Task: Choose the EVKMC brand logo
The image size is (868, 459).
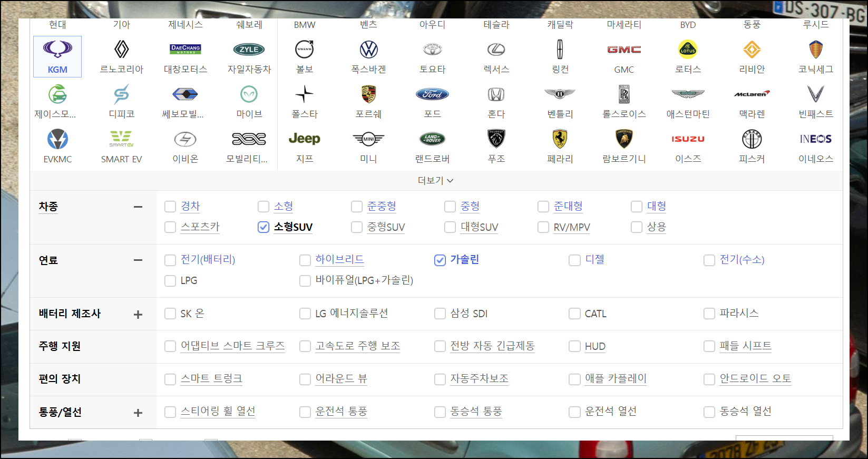Action: (x=57, y=139)
